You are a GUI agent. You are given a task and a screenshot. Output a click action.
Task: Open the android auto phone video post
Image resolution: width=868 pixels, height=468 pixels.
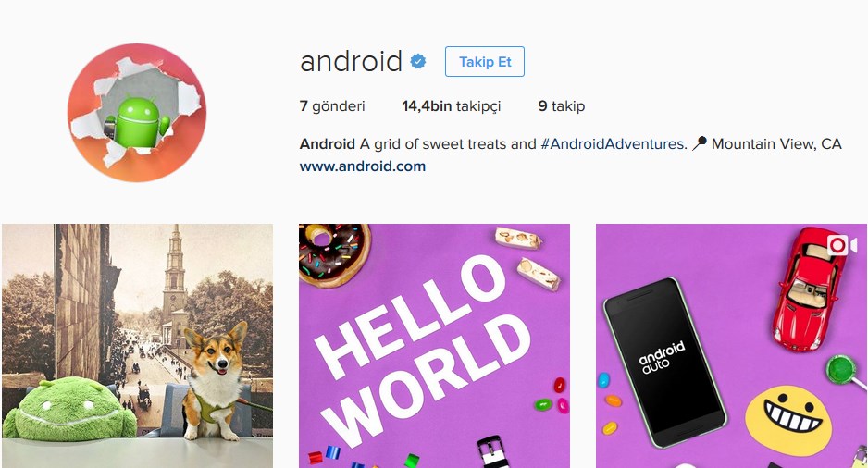[731, 346]
